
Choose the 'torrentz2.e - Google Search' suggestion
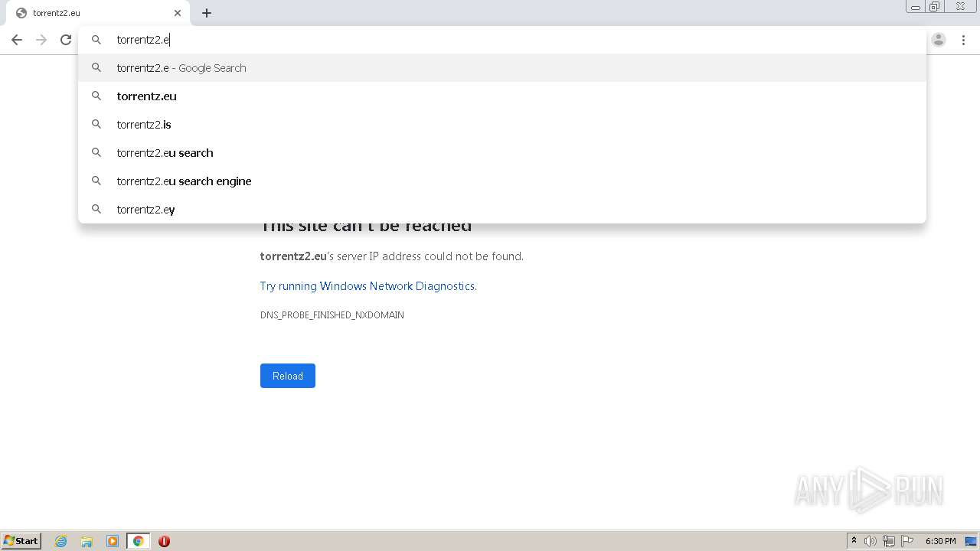point(502,68)
